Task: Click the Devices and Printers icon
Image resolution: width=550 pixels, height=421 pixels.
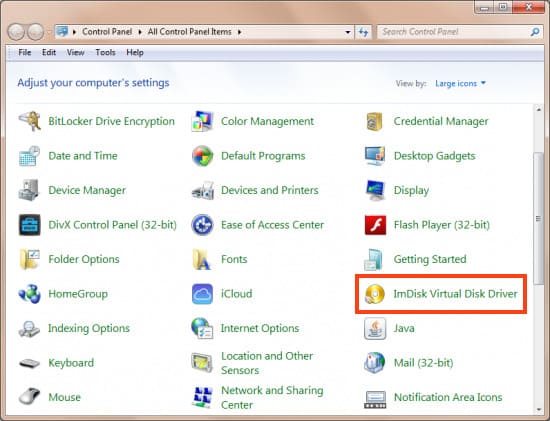Action: 203,191
